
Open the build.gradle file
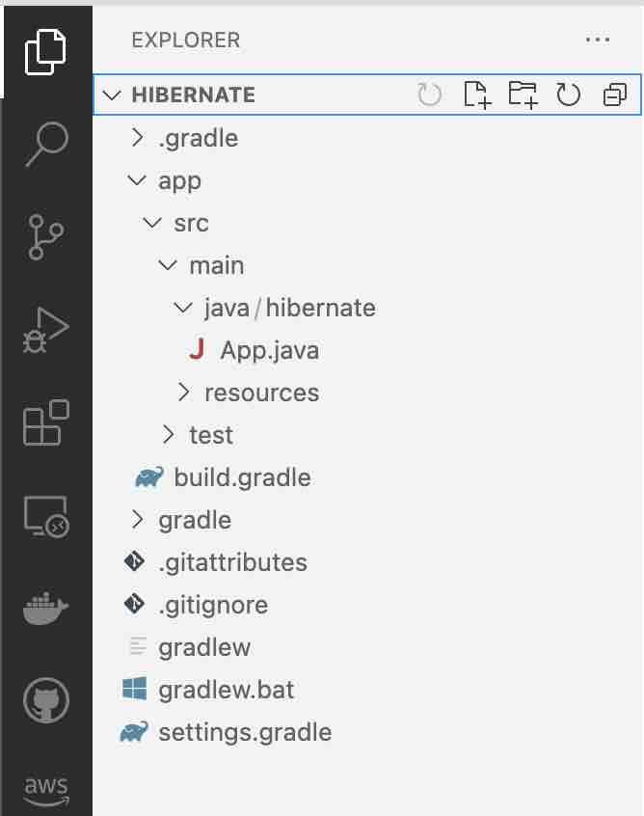[x=242, y=477]
